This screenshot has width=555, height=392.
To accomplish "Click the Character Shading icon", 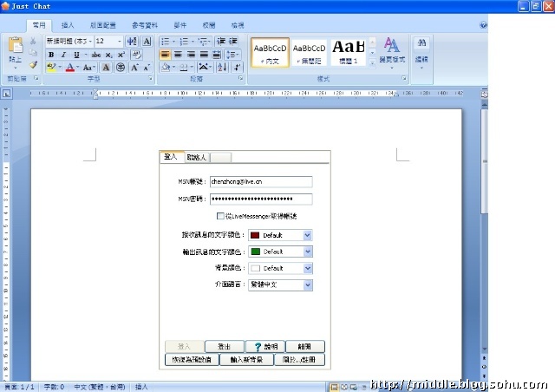I will 106,68.
